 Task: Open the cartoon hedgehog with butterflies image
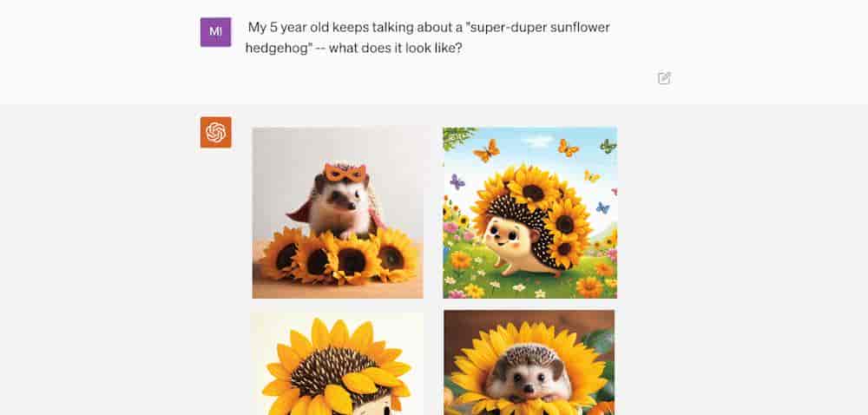[529, 213]
